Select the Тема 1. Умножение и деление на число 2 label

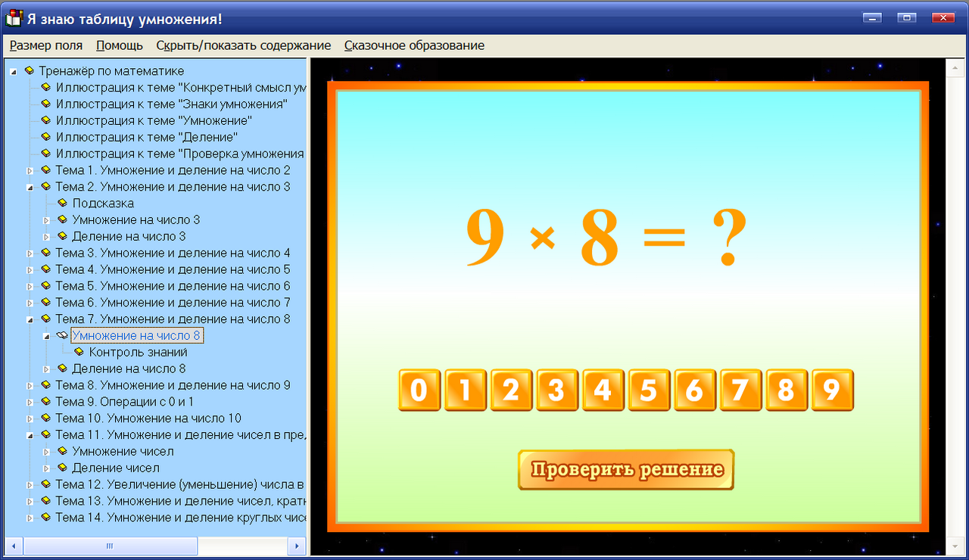pyautogui.click(x=173, y=170)
